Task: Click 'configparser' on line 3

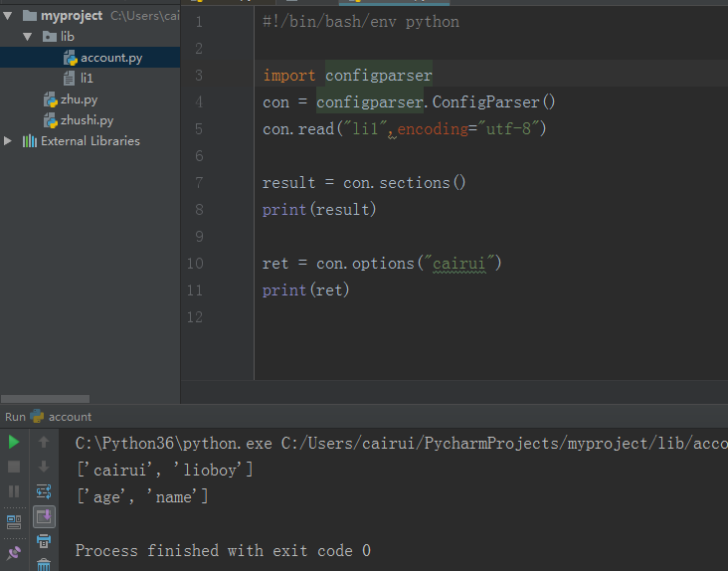Action: point(378,76)
